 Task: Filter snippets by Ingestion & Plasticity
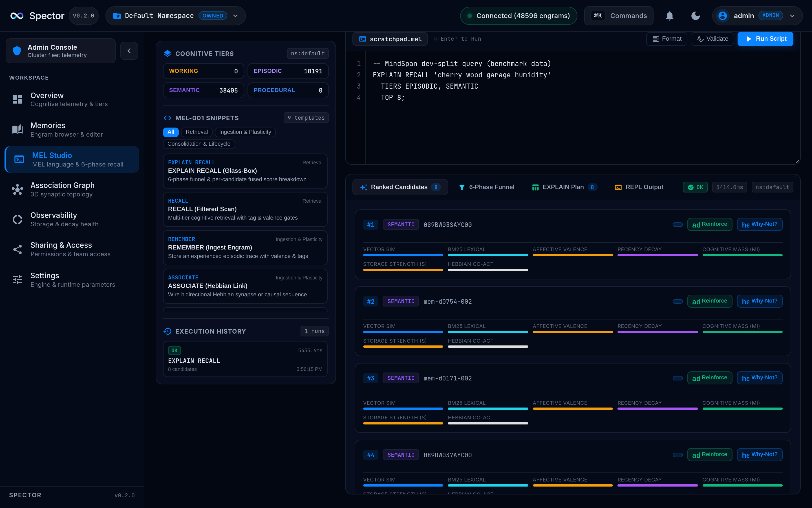click(x=245, y=132)
